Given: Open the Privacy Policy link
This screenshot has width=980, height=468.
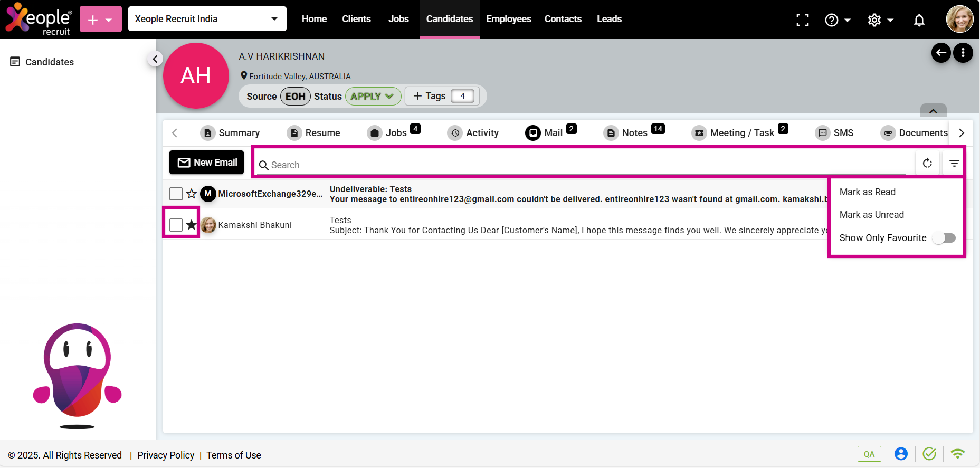Looking at the screenshot, I should pos(166,455).
